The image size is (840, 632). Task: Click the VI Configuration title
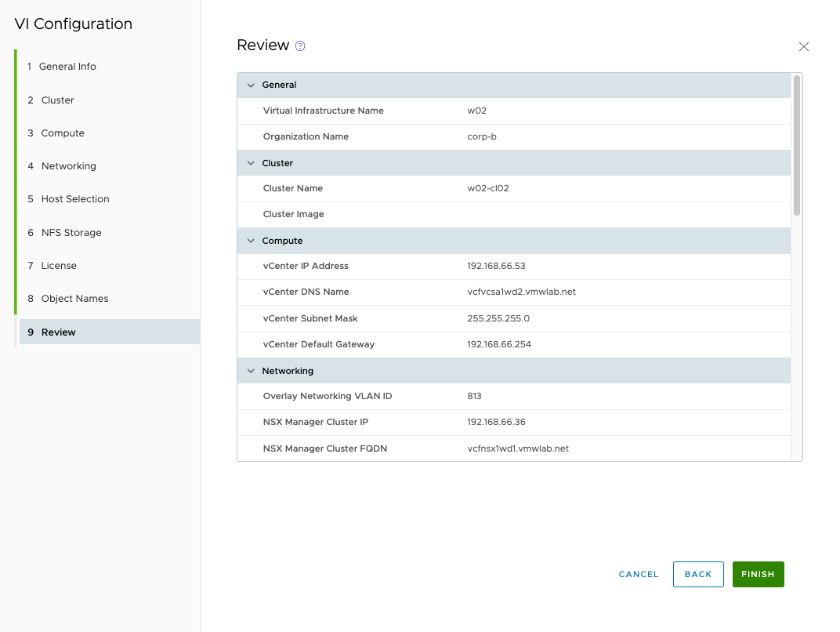74,24
